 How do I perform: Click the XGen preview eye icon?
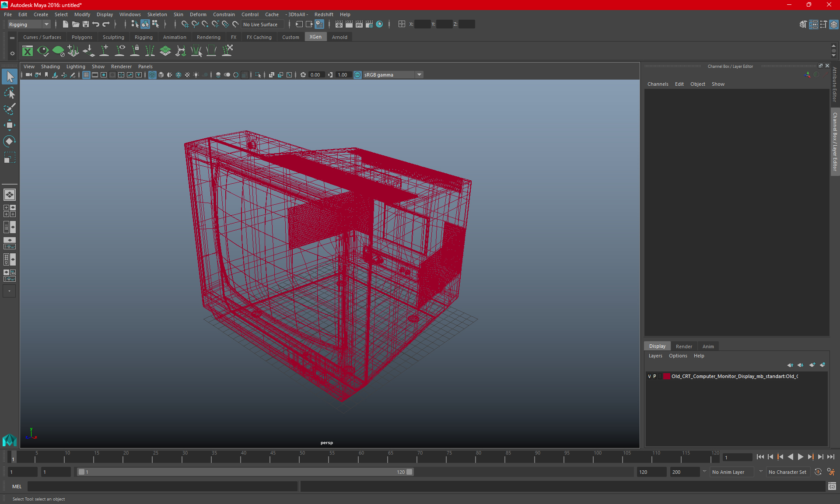click(43, 51)
